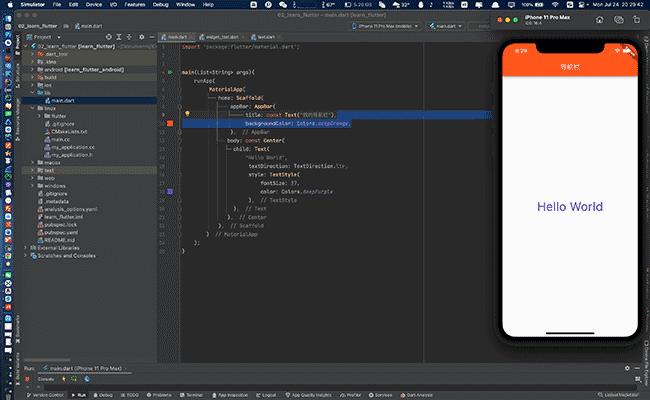Viewport: 650px width, 400px height.
Task: Open Logcat tool window
Action: pos(266,395)
